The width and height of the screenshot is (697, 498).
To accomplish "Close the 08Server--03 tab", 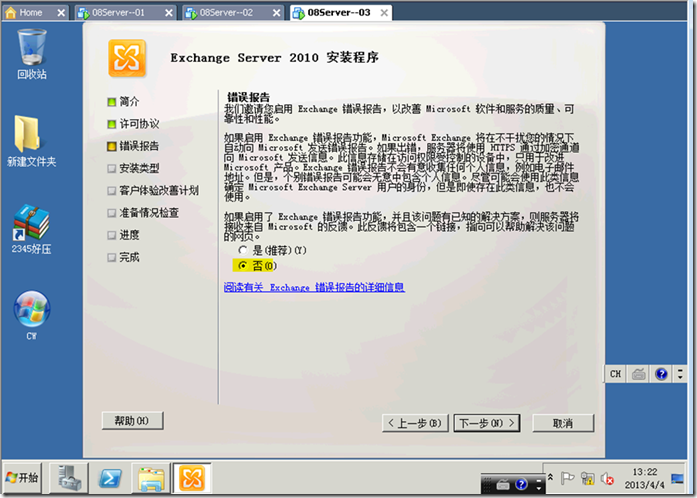I will click(384, 13).
